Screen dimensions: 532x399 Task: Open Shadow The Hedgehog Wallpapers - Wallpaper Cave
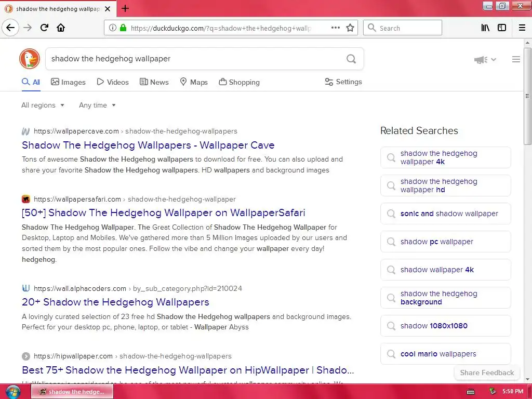[x=148, y=145]
